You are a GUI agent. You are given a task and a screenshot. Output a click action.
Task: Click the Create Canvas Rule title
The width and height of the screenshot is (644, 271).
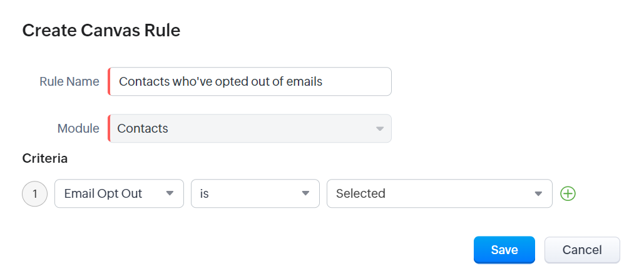pos(101,30)
